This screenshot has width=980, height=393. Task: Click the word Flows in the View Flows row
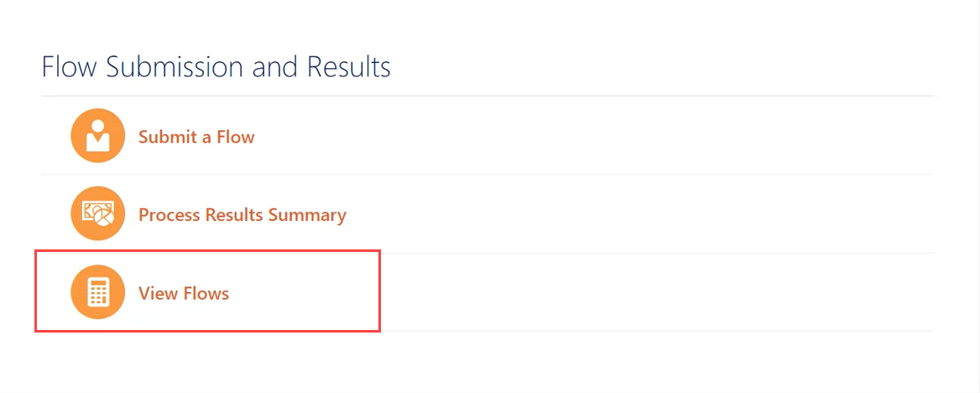click(x=206, y=293)
